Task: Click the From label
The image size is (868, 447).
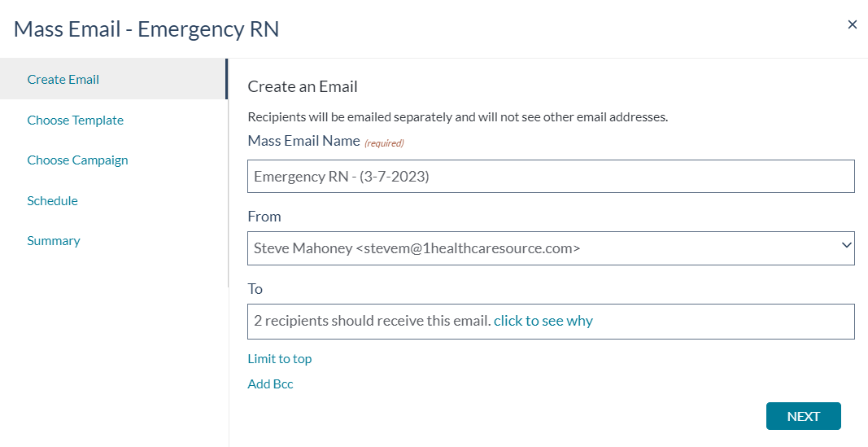Action: [x=264, y=217]
